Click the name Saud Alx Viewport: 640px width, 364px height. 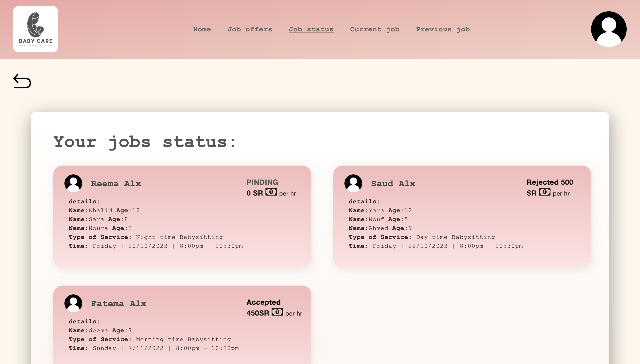(393, 184)
